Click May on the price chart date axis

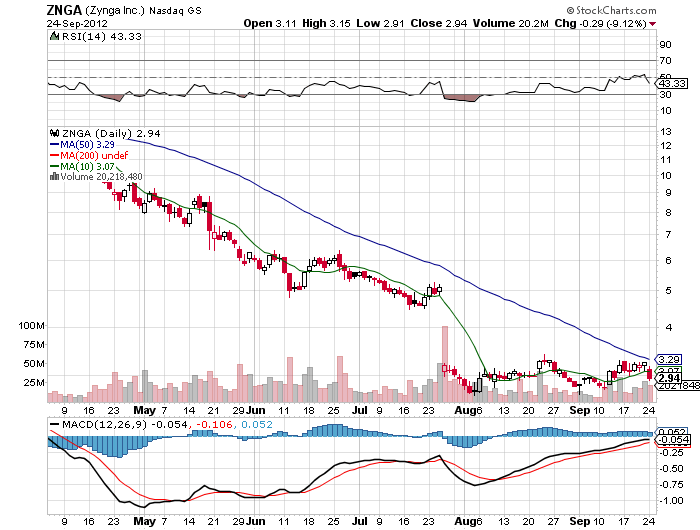point(145,410)
